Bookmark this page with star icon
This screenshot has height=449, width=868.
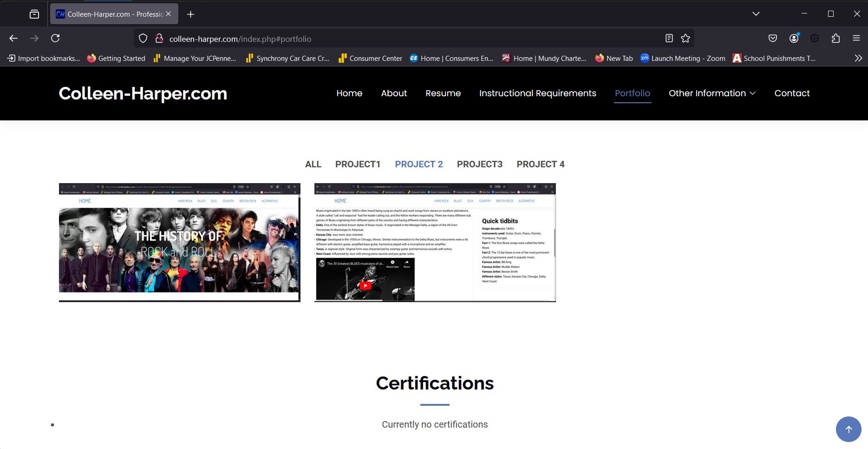(685, 39)
